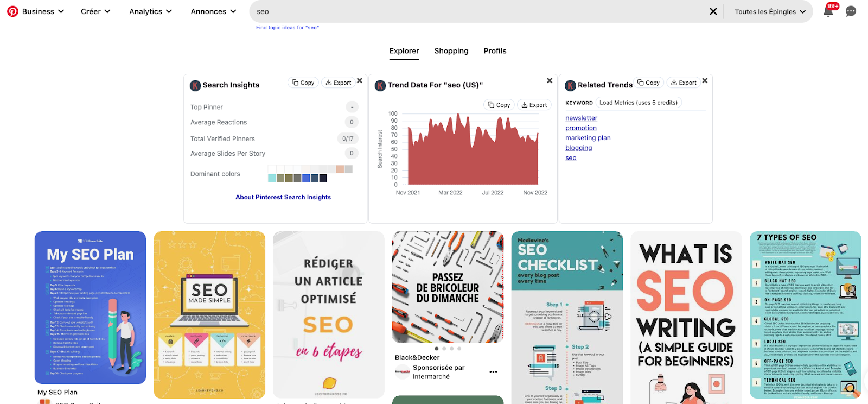This screenshot has height=404, width=868.
Task: Open the notifications bell
Action: [x=828, y=11]
